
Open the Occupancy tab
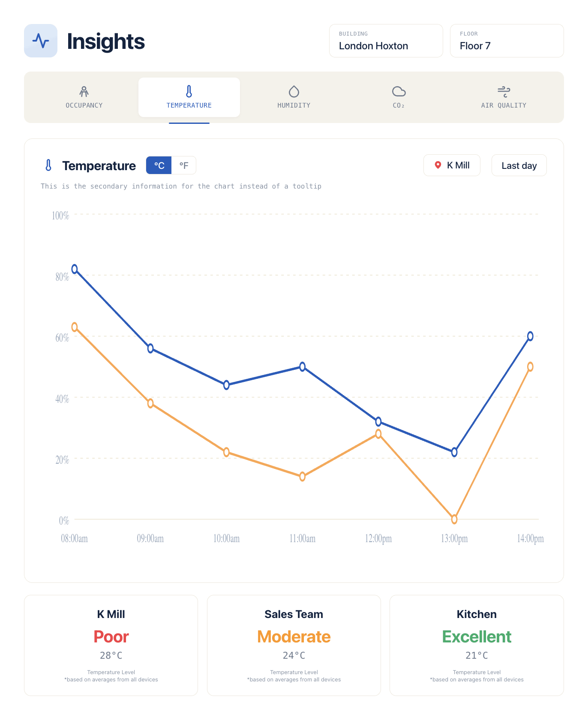point(84,97)
